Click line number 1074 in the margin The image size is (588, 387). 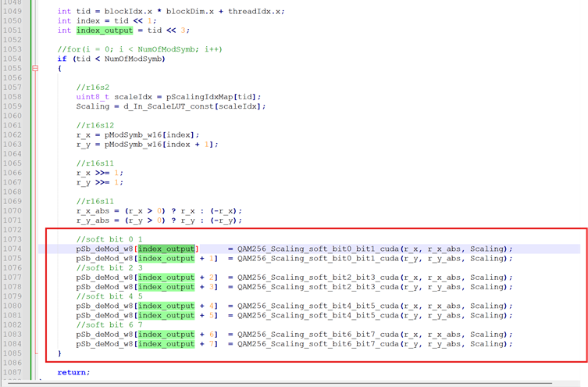tap(12, 249)
